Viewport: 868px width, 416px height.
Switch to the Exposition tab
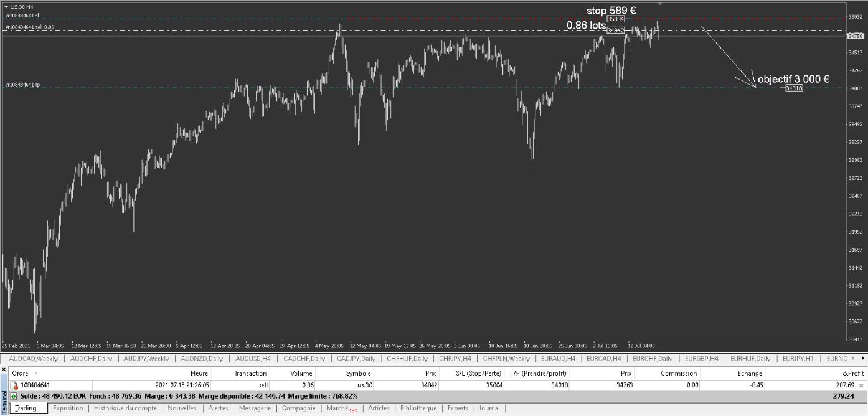[x=68, y=409]
